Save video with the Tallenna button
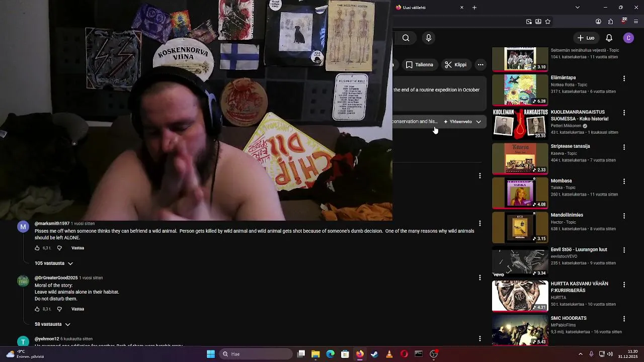 point(419,64)
